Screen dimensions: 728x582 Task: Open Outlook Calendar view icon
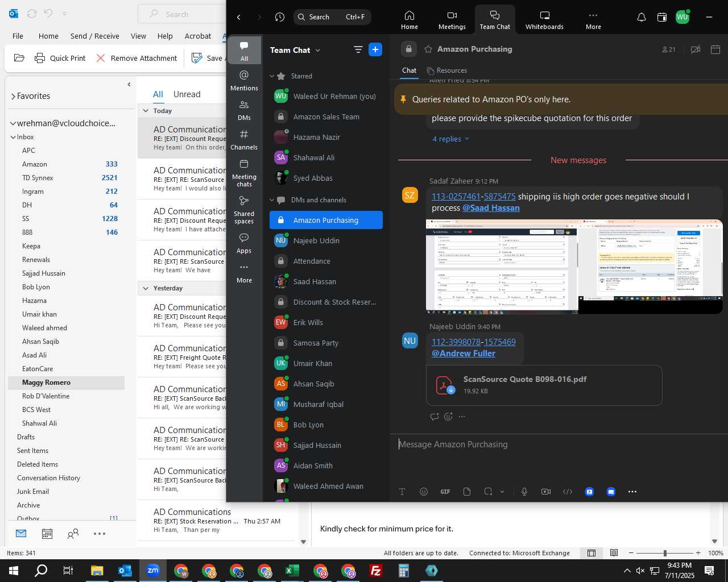click(47, 534)
